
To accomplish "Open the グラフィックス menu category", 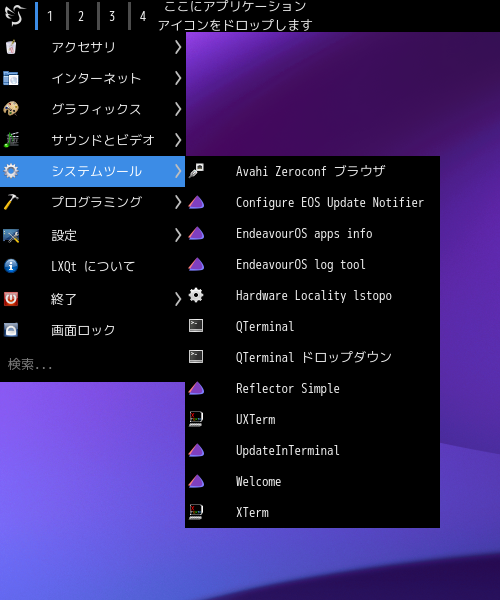I will [x=93, y=109].
